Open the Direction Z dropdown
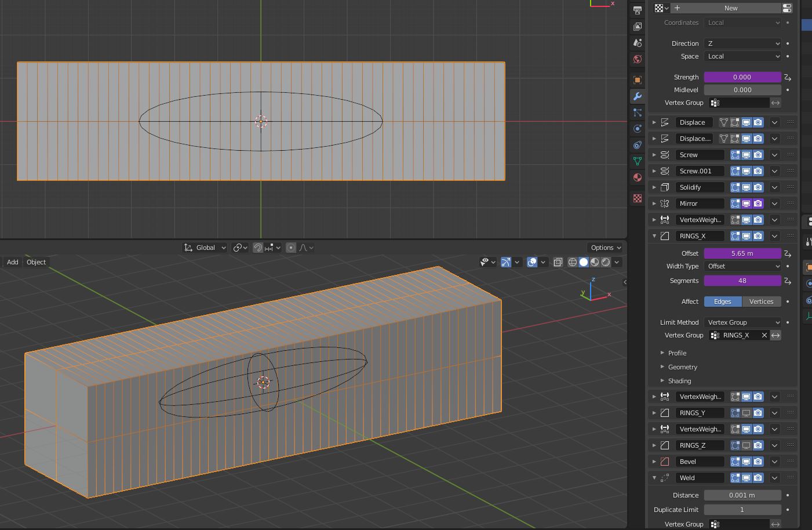The image size is (812, 530). point(743,43)
